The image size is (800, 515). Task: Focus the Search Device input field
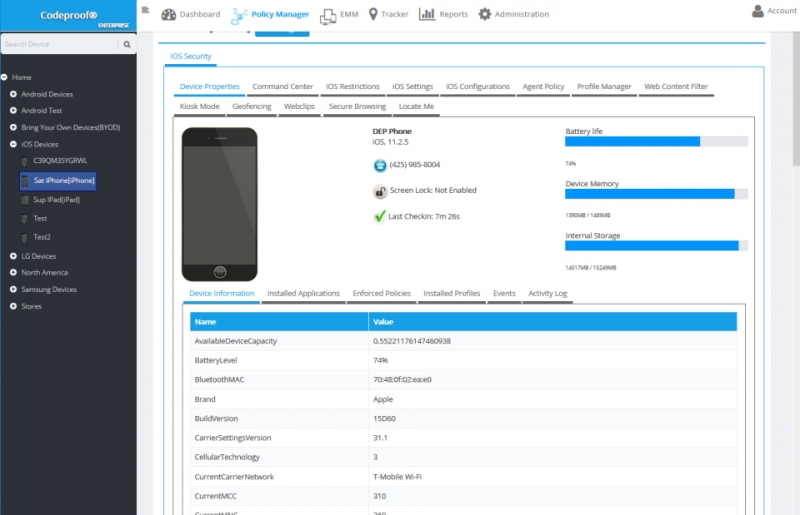[x=60, y=44]
